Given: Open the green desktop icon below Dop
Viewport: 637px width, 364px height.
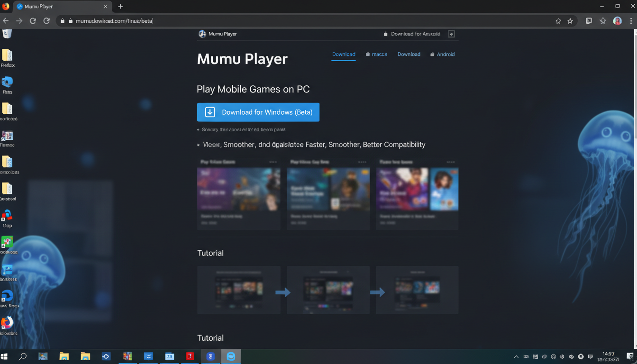Looking at the screenshot, I should coord(7,245).
